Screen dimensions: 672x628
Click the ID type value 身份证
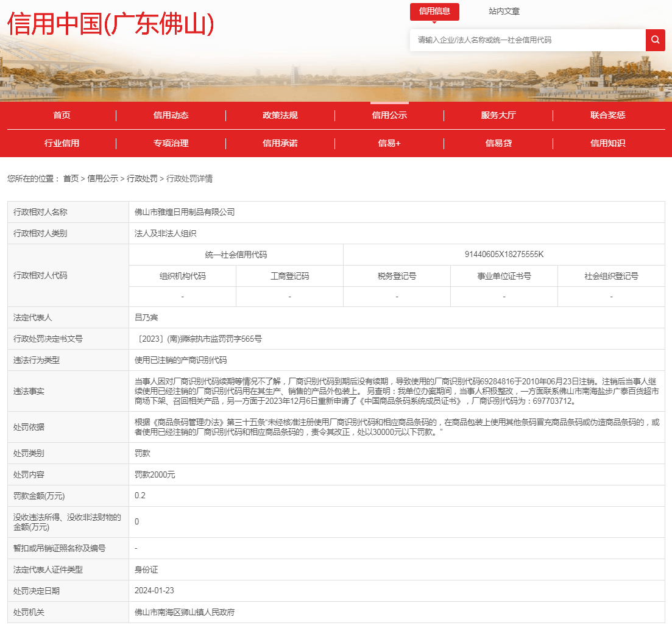pyautogui.click(x=146, y=570)
